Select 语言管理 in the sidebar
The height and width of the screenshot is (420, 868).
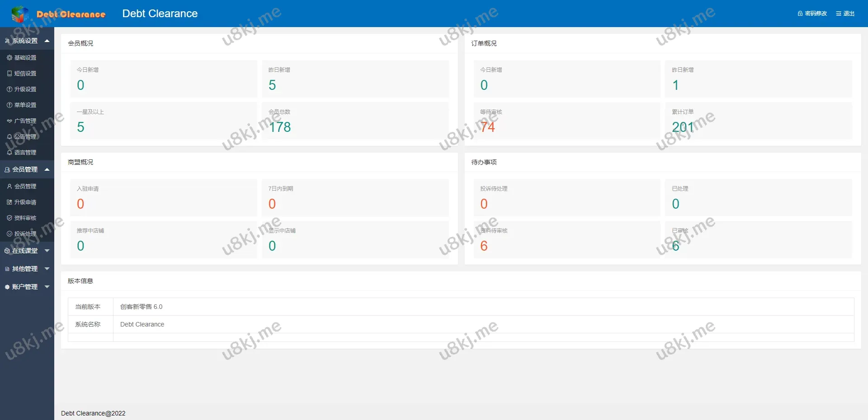pos(25,153)
